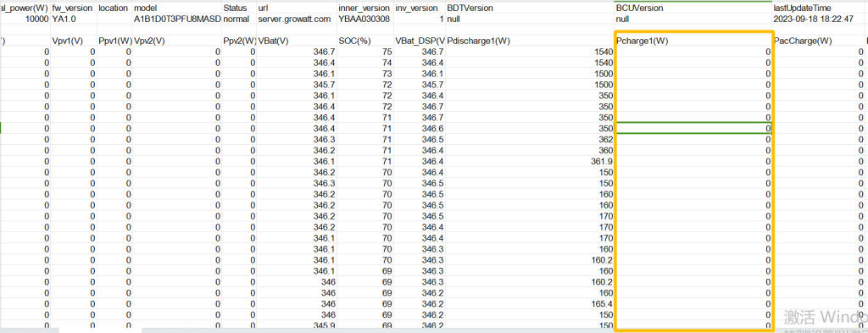
Task: Click the model value A1B1D0T3PFU8MASD cell
Action: [177, 19]
